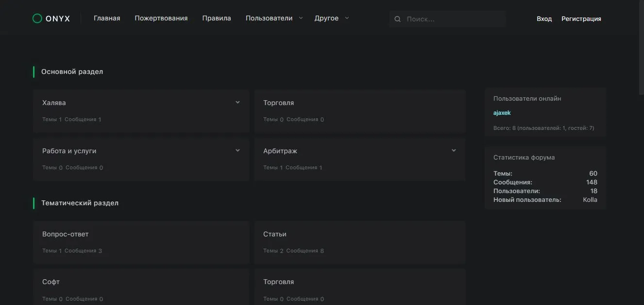Viewport: 644px width, 305px height.
Task: Expand the Арбитраж category chevron
Action: [x=454, y=151]
